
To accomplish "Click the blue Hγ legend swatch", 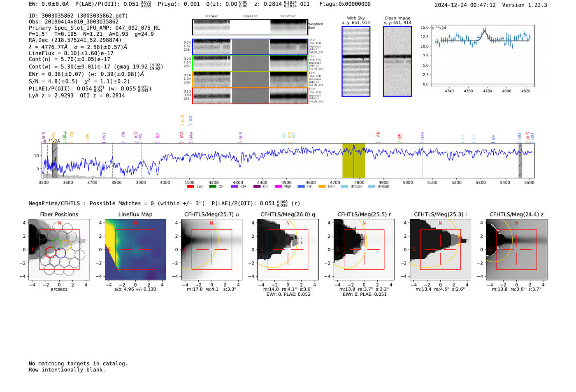I will (x=301, y=187).
